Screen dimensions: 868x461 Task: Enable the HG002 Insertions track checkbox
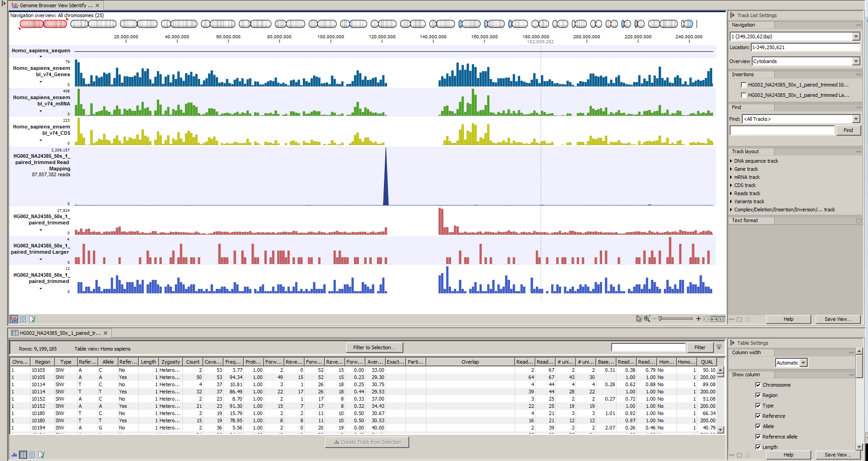pos(744,84)
